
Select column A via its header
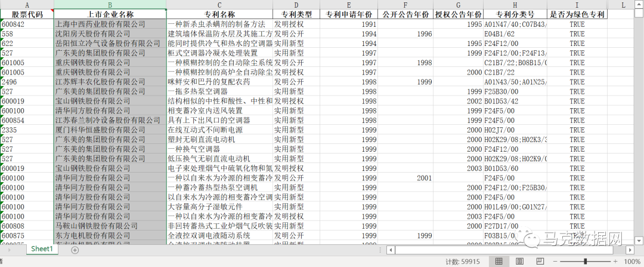[27, 5]
